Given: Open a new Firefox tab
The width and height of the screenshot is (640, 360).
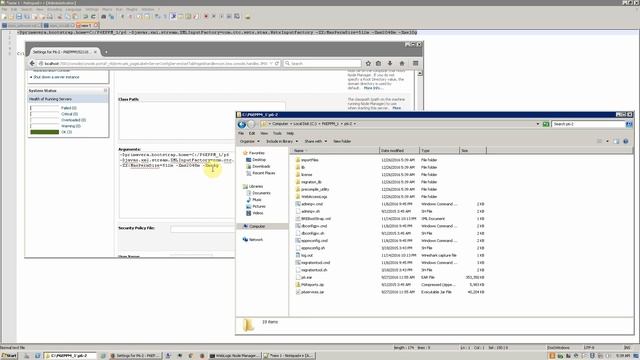Looking at the screenshot, I should click(106, 52).
